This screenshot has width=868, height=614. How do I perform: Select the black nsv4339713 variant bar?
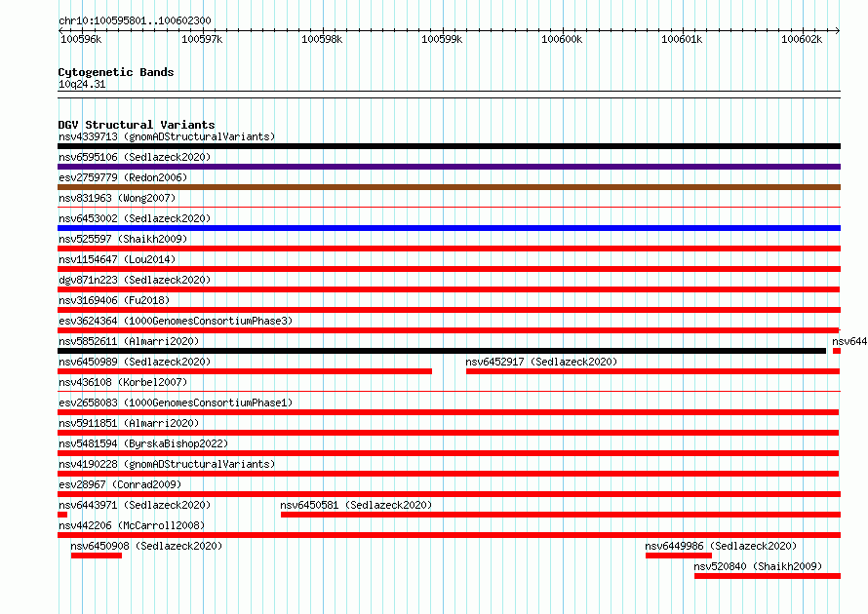click(x=449, y=146)
